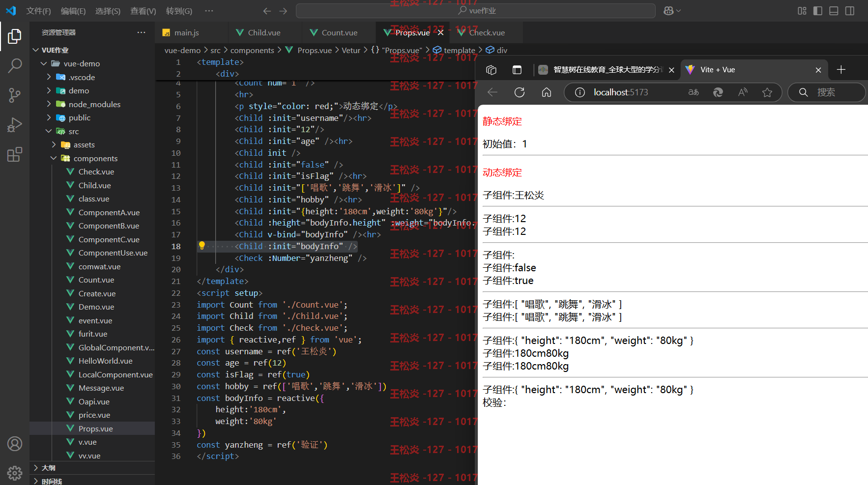Collapse the vue-demo folder
The image size is (868, 485).
pyautogui.click(x=44, y=63)
